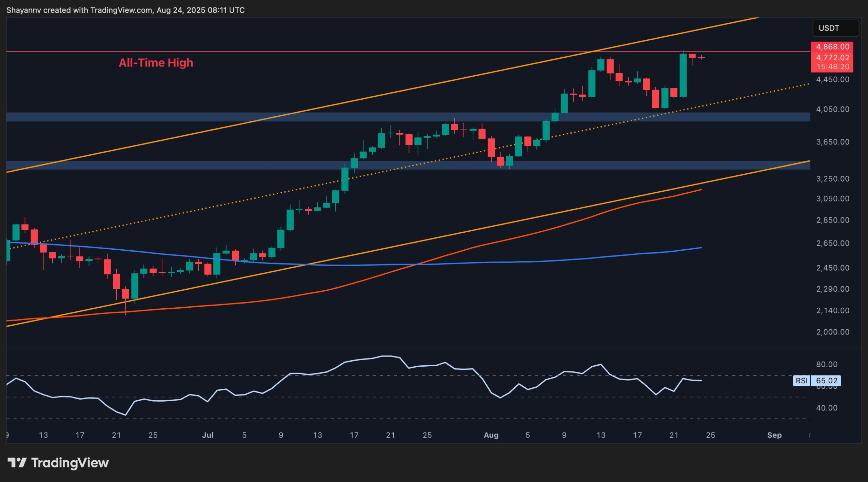Click the TradingView wordmark at bottom

[x=70, y=463]
